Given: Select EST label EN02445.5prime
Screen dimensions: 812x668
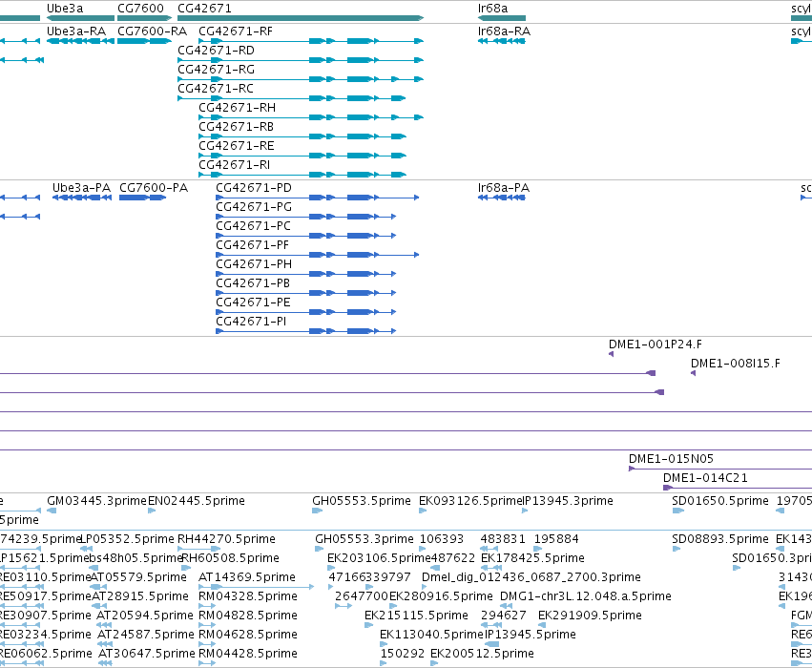Looking at the screenshot, I should pyautogui.click(x=197, y=501).
